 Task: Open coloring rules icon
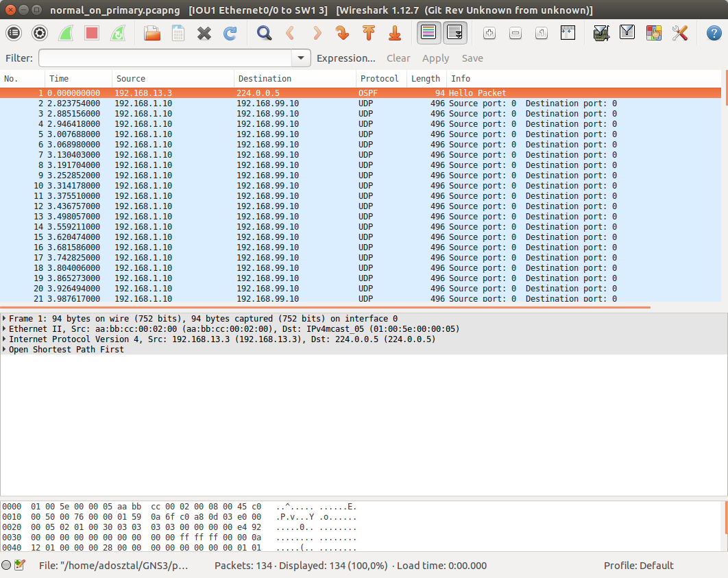[653, 33]
